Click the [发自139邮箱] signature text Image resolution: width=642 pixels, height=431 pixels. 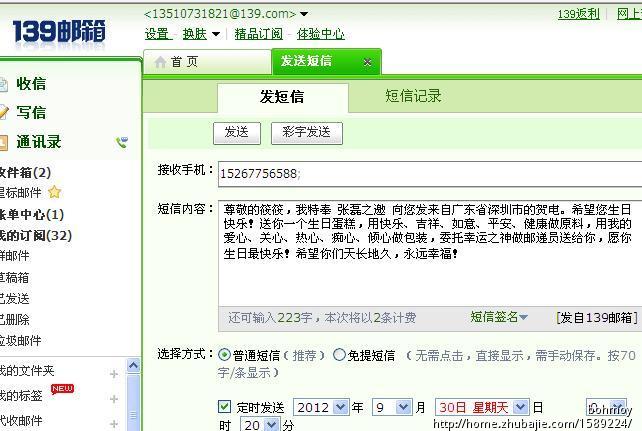[597, 318]
